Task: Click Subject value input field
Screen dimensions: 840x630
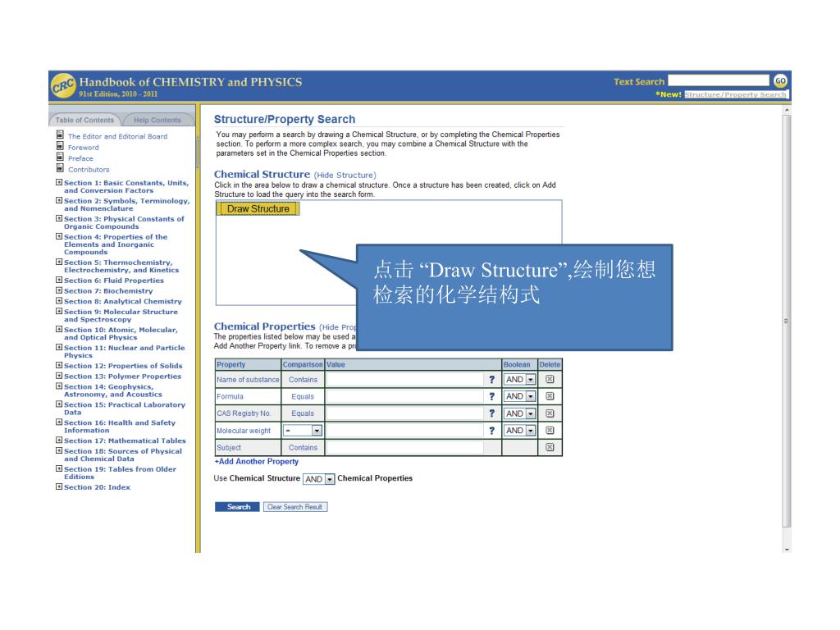Action: (404, 447)
